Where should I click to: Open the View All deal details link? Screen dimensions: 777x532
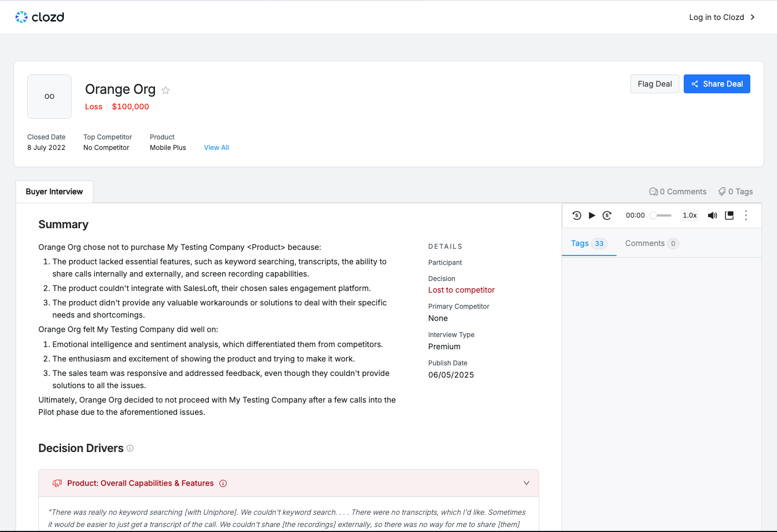217,148
